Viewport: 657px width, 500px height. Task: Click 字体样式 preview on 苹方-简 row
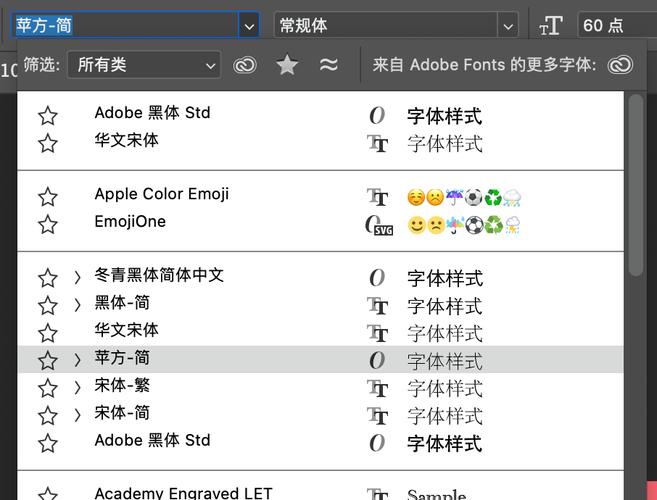[x=445, y=361]
